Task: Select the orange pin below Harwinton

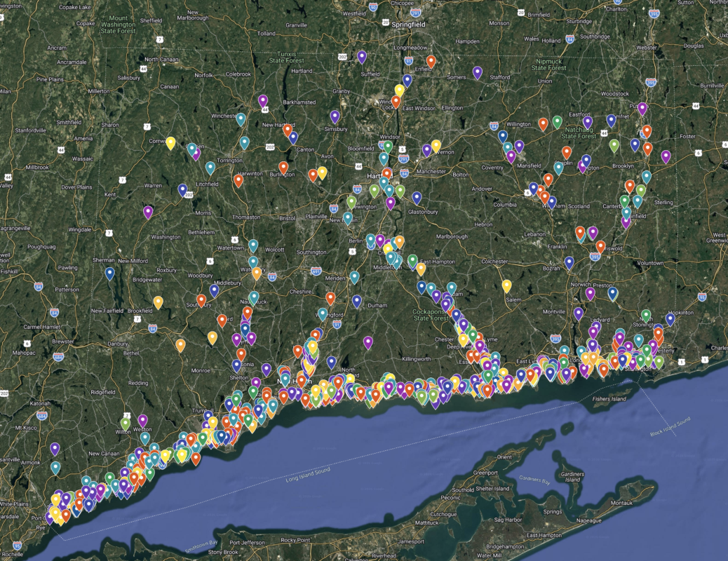Action: (238, 180)
